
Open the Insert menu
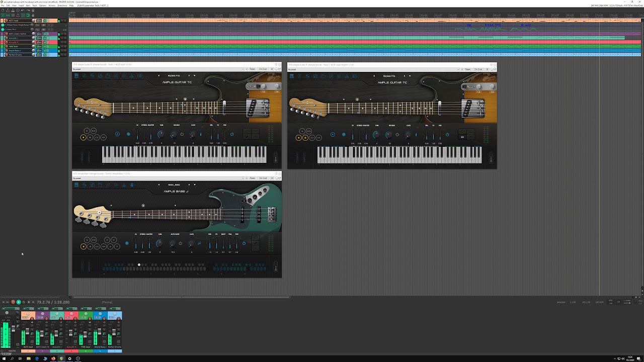tap(21, 6)
